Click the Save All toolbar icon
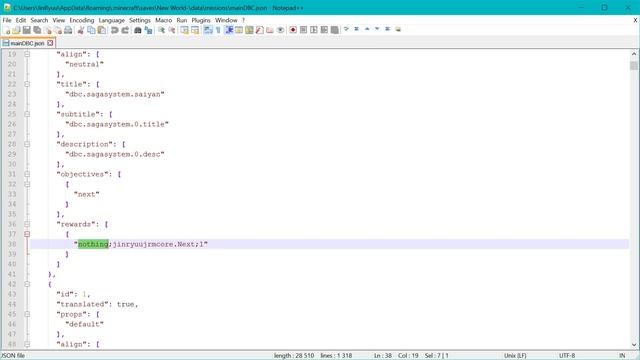 pyautogui.click(x=37, y=30)
